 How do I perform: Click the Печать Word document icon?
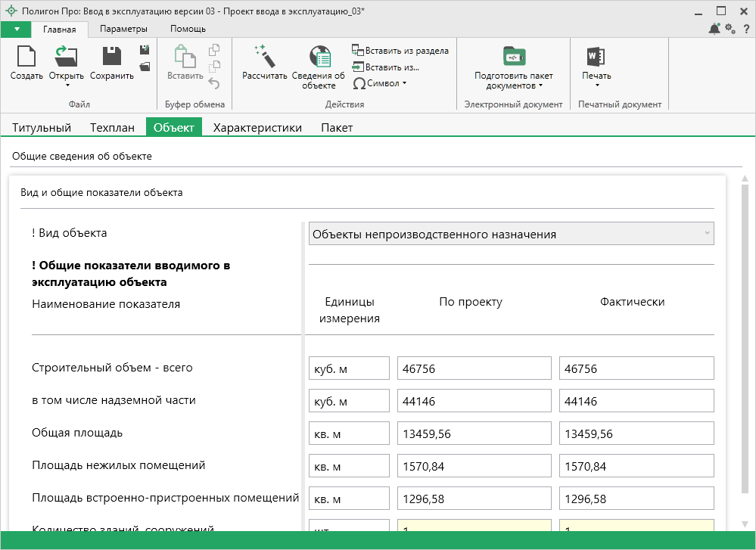click(596, 57)
